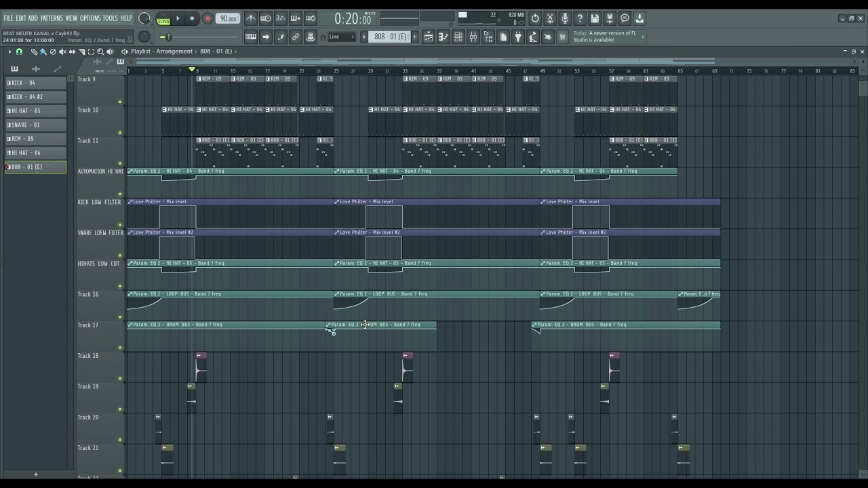Click the download content icon

pos(639,19)
